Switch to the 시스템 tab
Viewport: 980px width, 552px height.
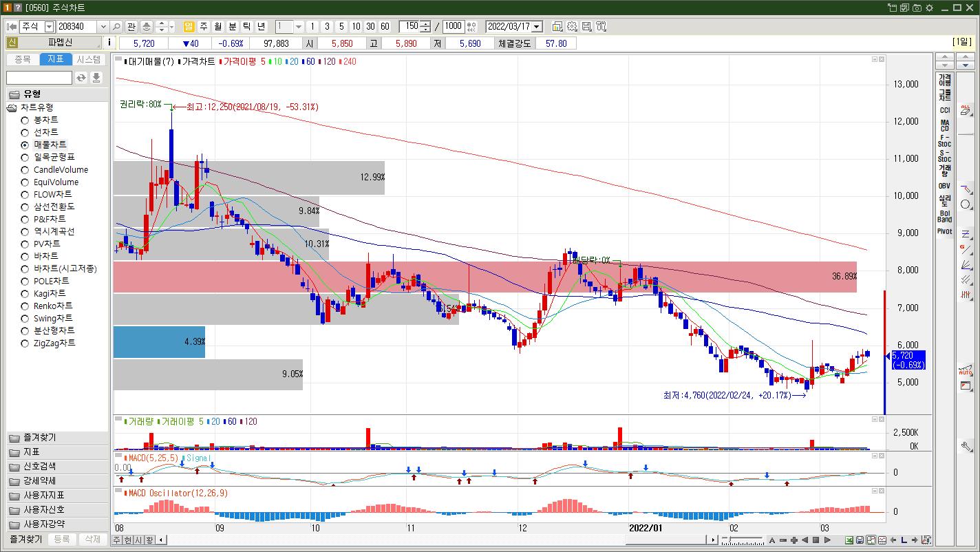pyautogui.click(x=89, y=59)
